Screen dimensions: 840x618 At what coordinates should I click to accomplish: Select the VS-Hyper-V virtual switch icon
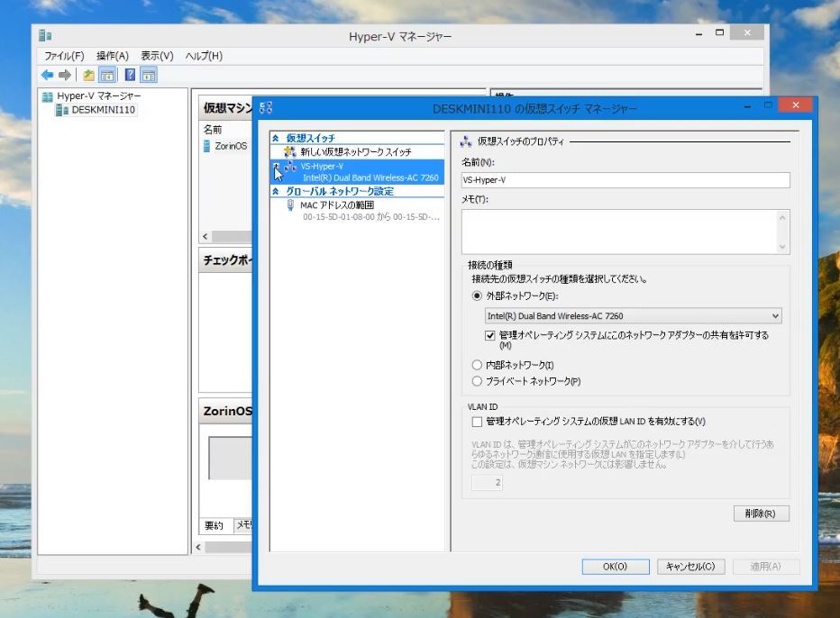tap(290, 168)
